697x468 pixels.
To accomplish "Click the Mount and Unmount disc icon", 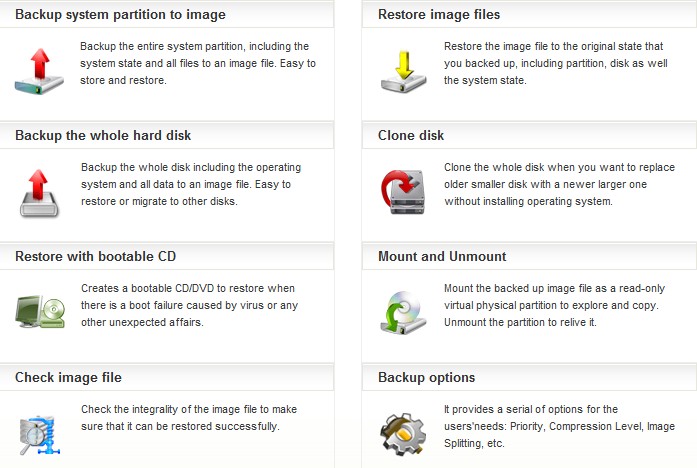I will click(403, 312).
